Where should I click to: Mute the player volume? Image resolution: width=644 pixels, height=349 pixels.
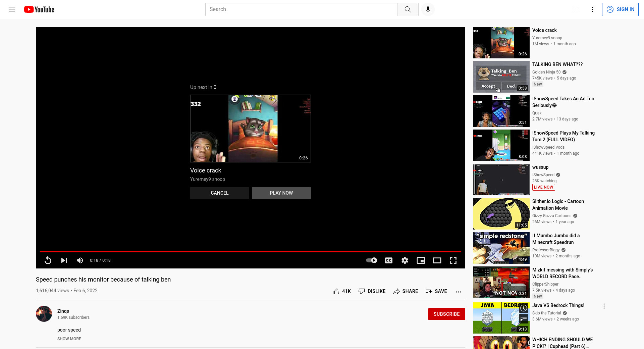(79, 260)
